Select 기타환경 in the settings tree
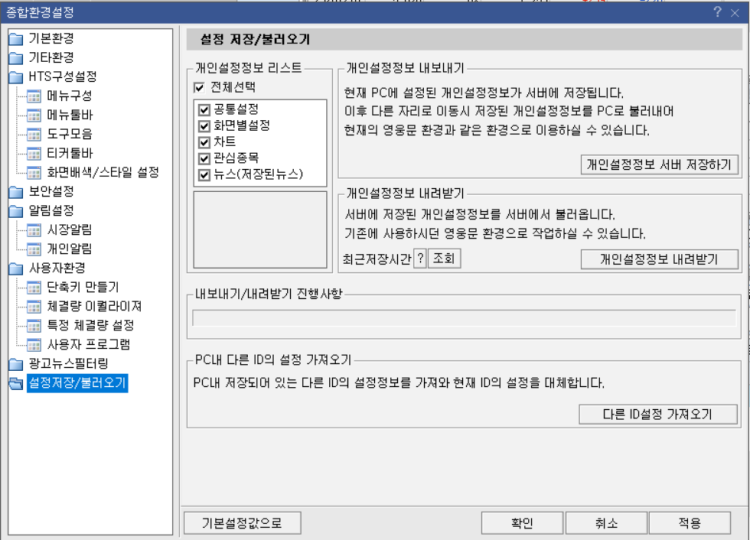The image size is (750, 540). pyautogui.click(x=51, y=57)
